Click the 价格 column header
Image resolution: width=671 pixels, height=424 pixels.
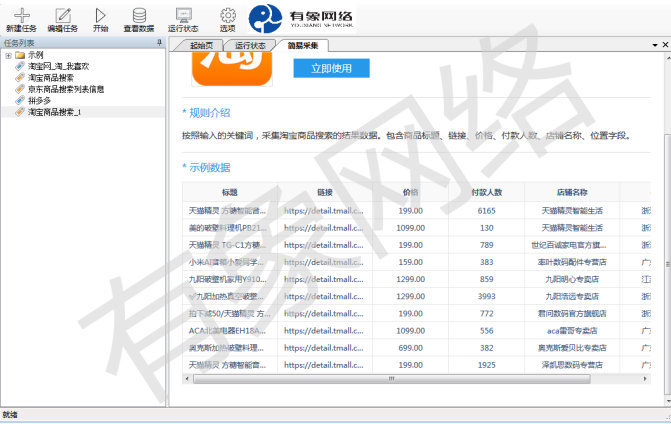point(410,193)
